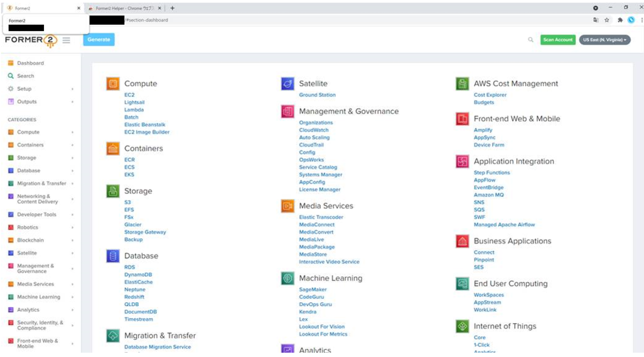Click the Search icon in sidebar

(x=11, y=76)
